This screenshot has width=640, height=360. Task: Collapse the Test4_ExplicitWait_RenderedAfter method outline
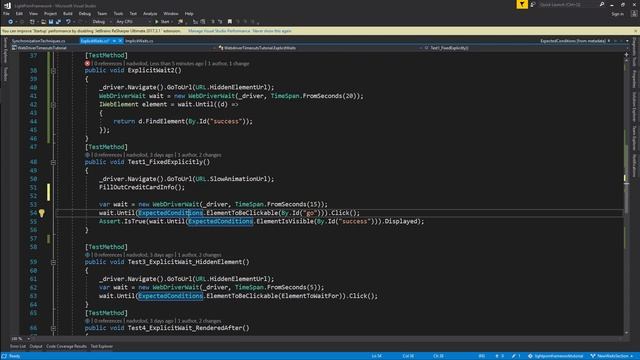pyautogui.click(x=53, y=328)
